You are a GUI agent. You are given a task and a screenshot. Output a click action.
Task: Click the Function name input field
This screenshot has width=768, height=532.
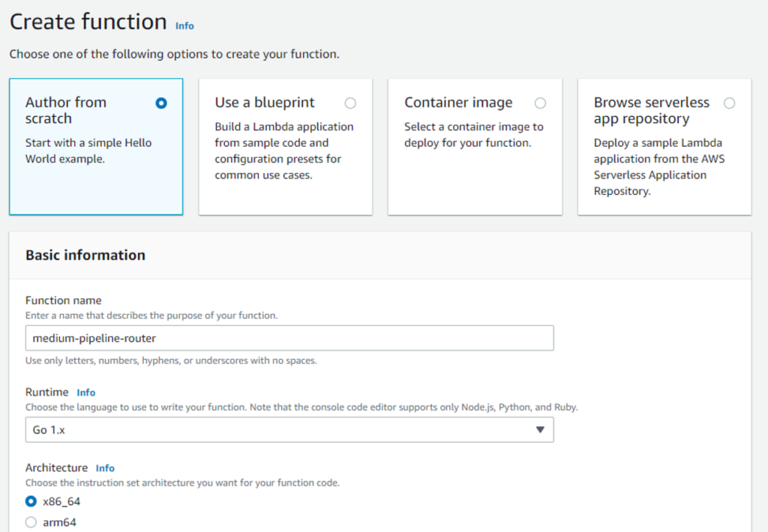point(289,338)
